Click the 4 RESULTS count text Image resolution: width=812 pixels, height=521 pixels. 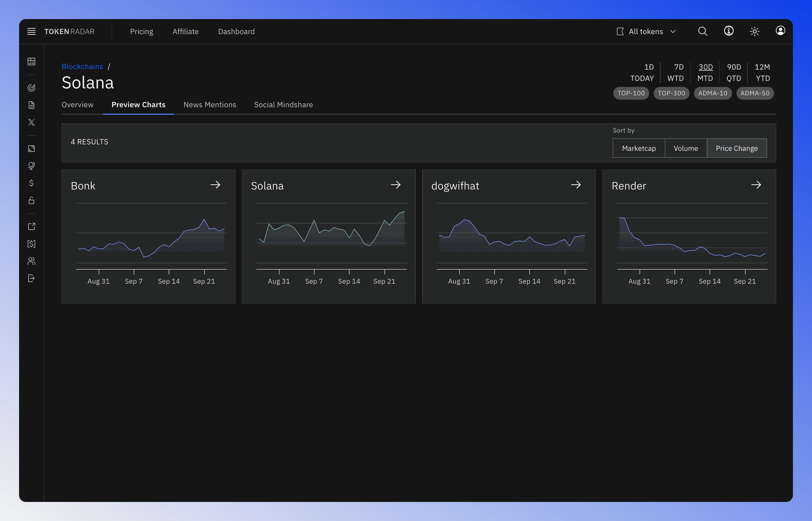(89, 142)
